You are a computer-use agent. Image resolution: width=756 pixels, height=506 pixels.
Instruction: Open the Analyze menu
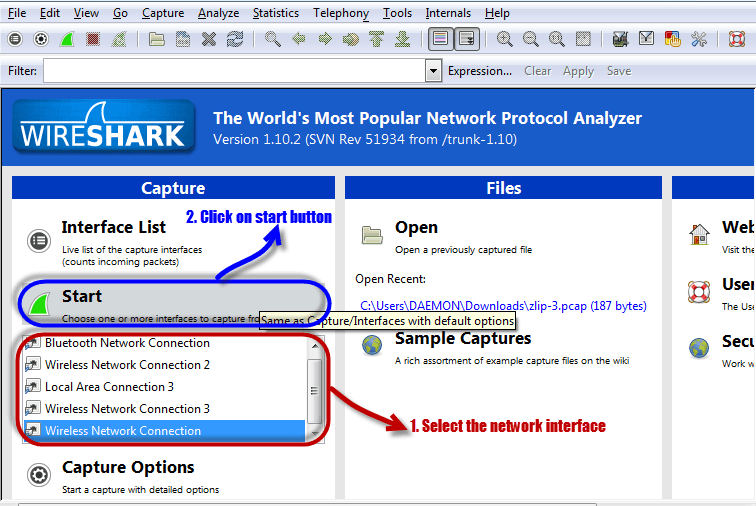(x=218, y=13)
